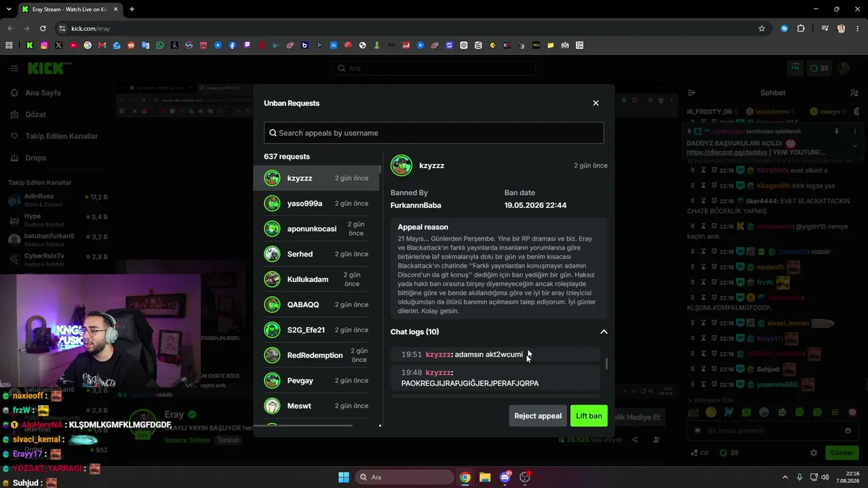Open aponunkocasi unban request

(x=317, y=228)
